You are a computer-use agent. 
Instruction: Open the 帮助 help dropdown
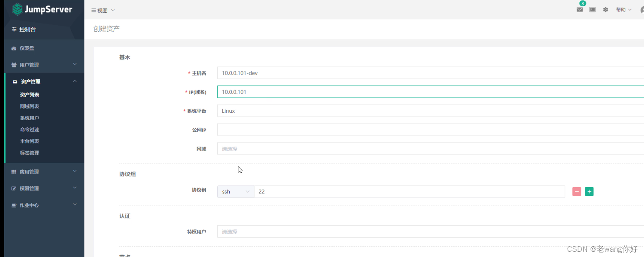pos(623,10)
